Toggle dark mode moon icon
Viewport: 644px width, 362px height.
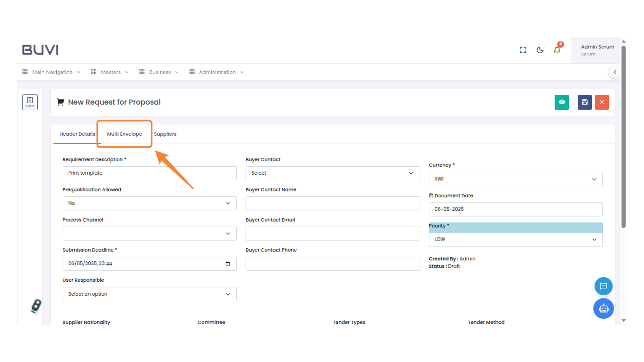tap(540, 50)
